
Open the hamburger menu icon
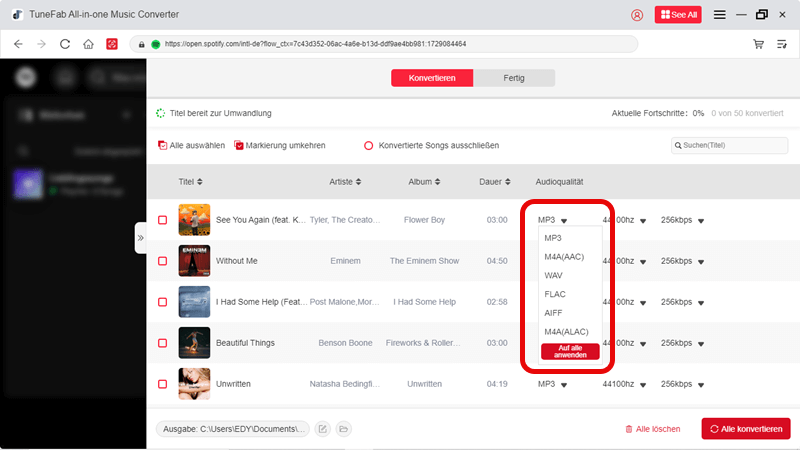pyautogui.click(x=719, y=15)
